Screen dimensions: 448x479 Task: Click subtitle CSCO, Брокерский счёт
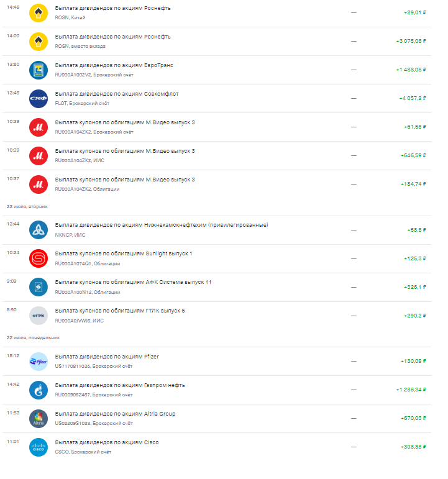pyautogui.click(x=83, y=452)
